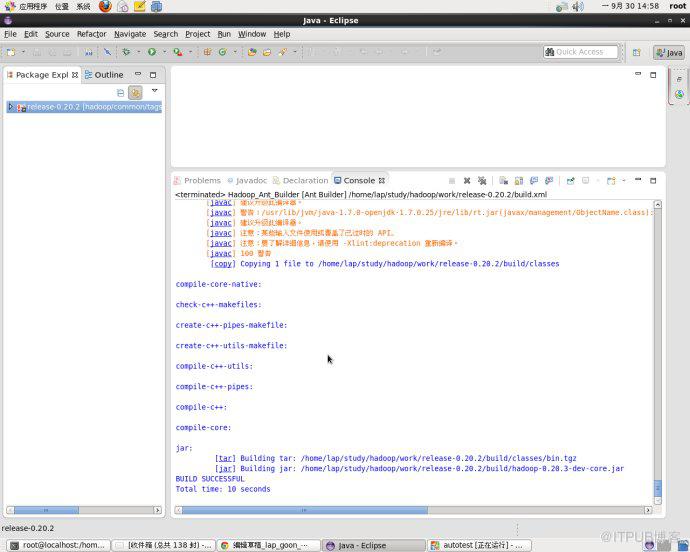Click the volume speaker icon in panel
The width and height of the screenshot is (690, 552).
578,7
